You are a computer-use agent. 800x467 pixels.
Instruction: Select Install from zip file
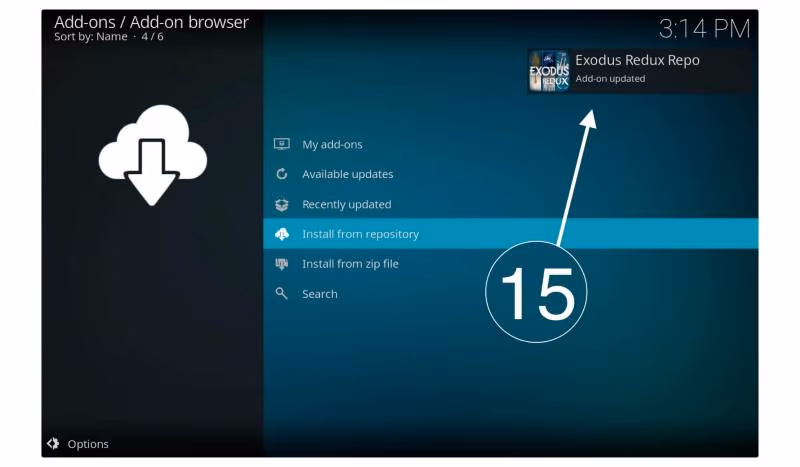350,264
